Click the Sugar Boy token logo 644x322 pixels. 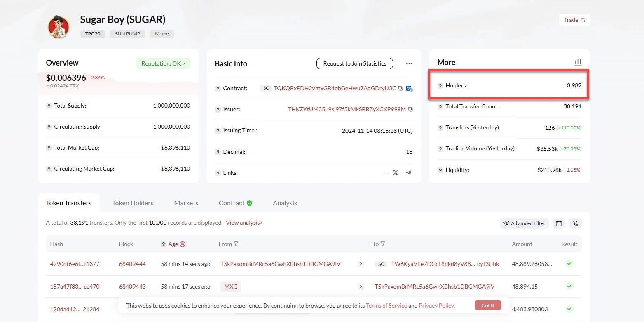click(59, 27)
